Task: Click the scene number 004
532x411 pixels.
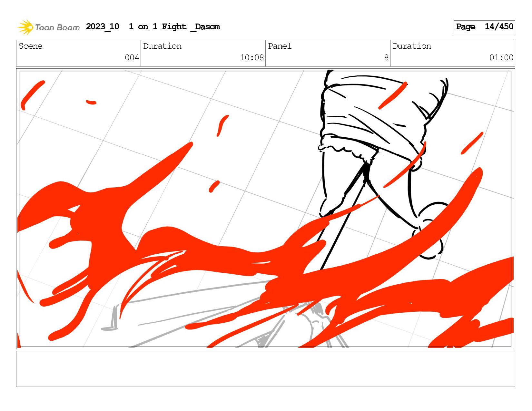Action: pos(132,58)
